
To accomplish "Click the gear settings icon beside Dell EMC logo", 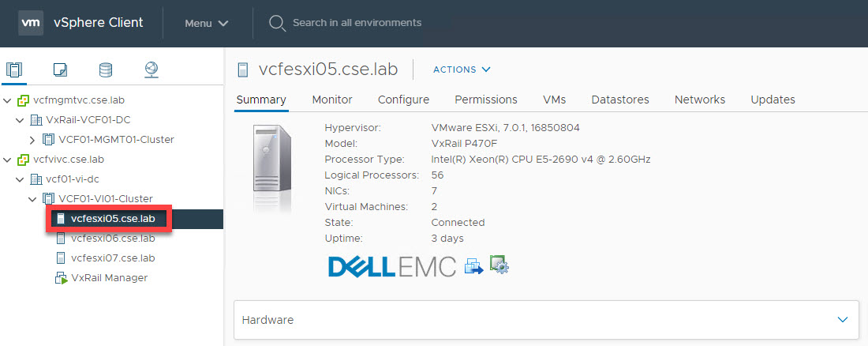I will click(x=499, y=265).
